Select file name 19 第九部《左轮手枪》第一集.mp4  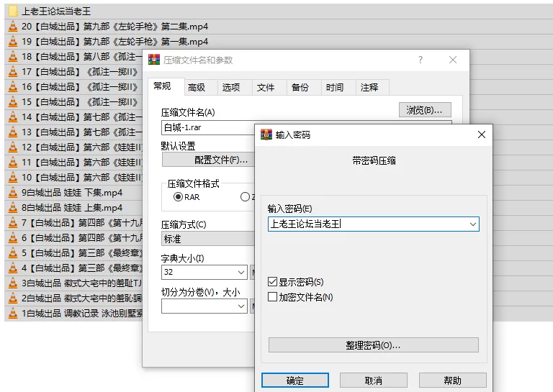114,42
